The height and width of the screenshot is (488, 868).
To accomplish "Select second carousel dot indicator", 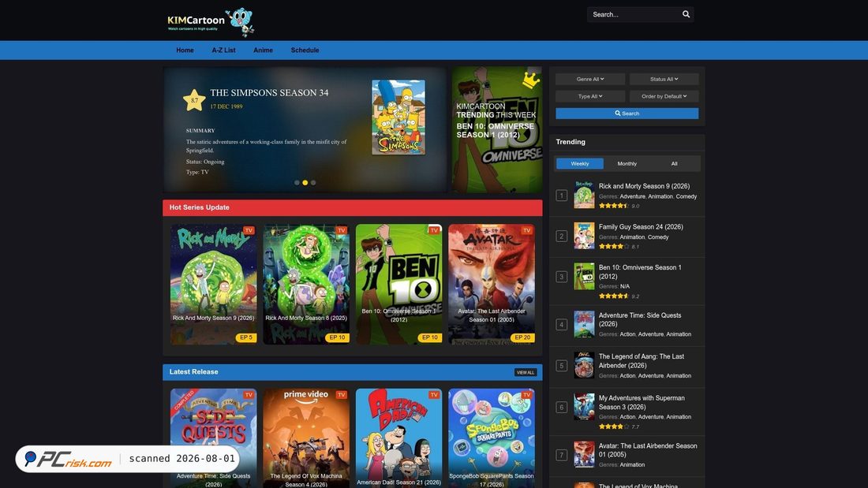I will click(305, 183).
